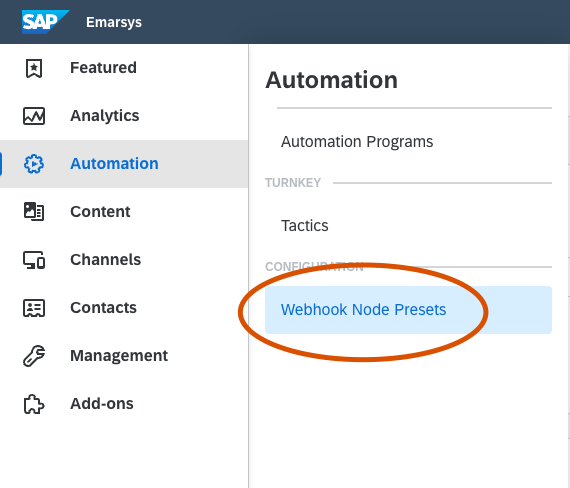The height and width of the screenshot is (488, 570).
Task: Click the Content image-document icon
Action: point(34,212)
